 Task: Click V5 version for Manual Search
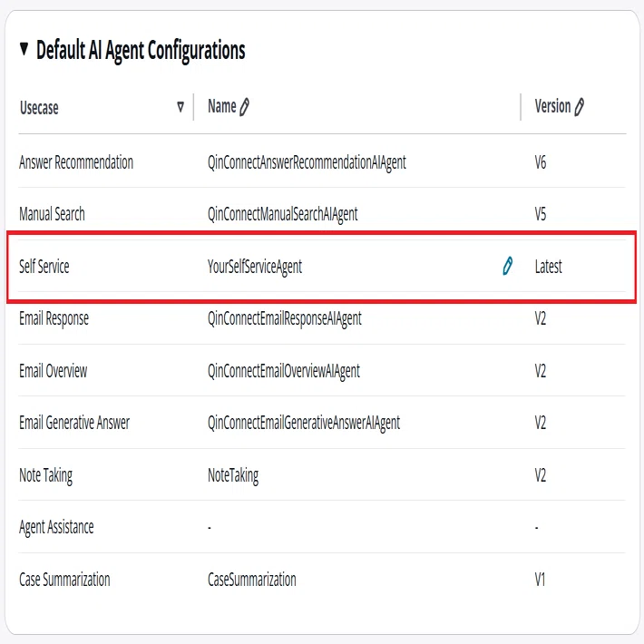coord(541,214)
